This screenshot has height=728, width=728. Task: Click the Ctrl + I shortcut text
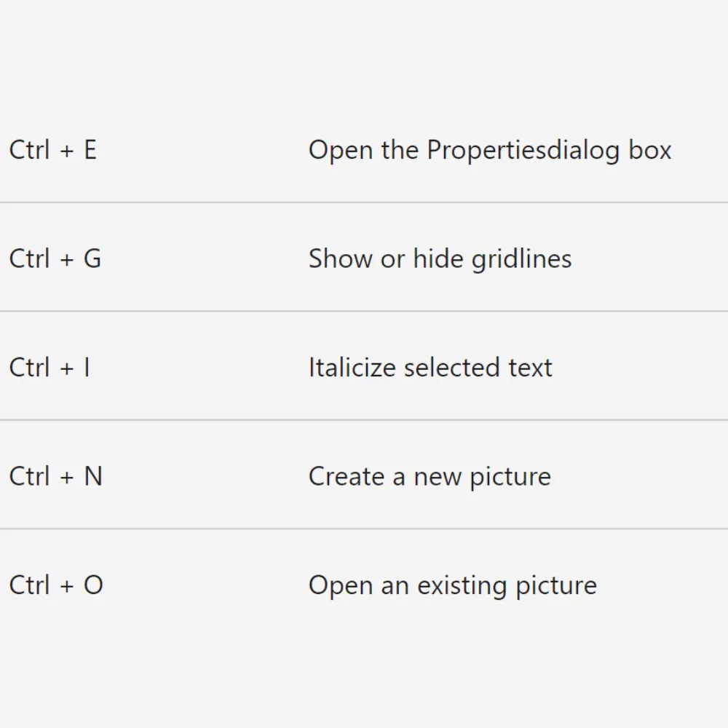click(x=50, y=368)
